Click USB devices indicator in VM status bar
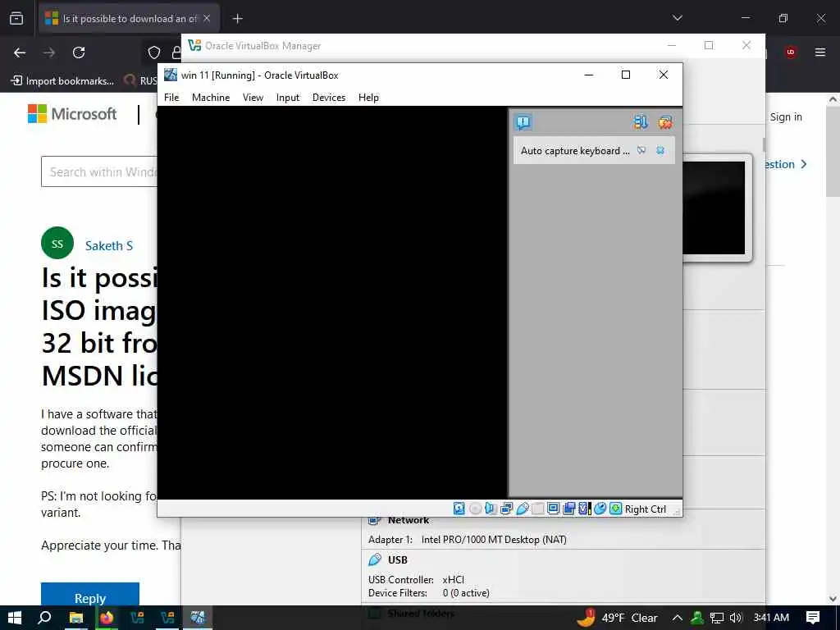Screen dimensions: 840x630 pos(523,509)
